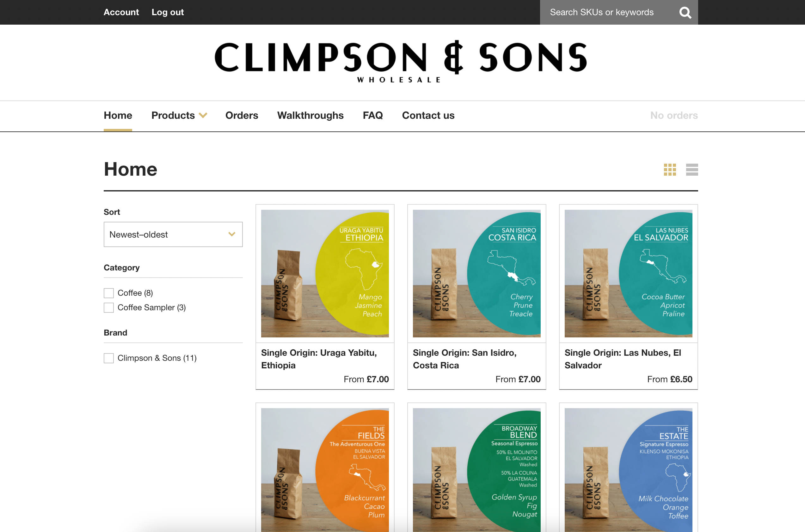The height and width of the screenshot is (532, 805).
Task: Open the San Isidro Costa Rica product image
Action: [477, 274]
